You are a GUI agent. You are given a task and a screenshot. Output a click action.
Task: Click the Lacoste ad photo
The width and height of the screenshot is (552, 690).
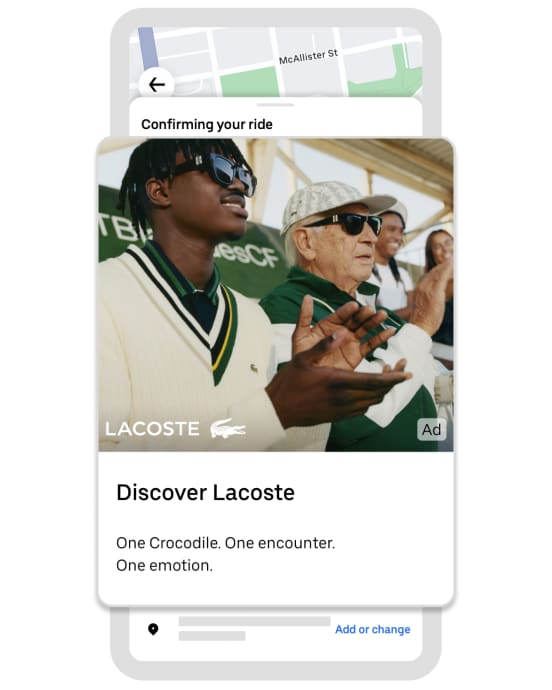point(276,295)
